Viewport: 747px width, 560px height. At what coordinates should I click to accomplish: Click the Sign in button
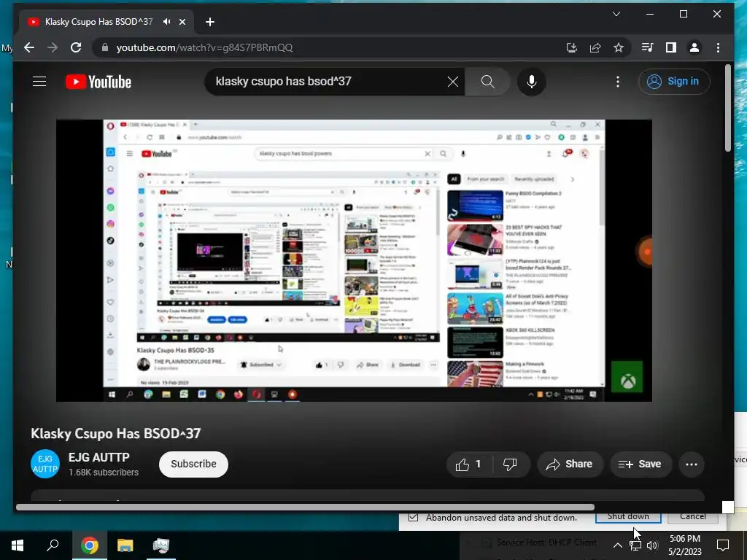[673, 82]
